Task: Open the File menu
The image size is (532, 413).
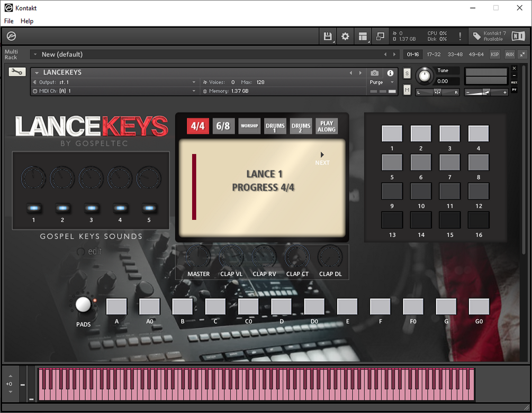Action: [9, 21]
